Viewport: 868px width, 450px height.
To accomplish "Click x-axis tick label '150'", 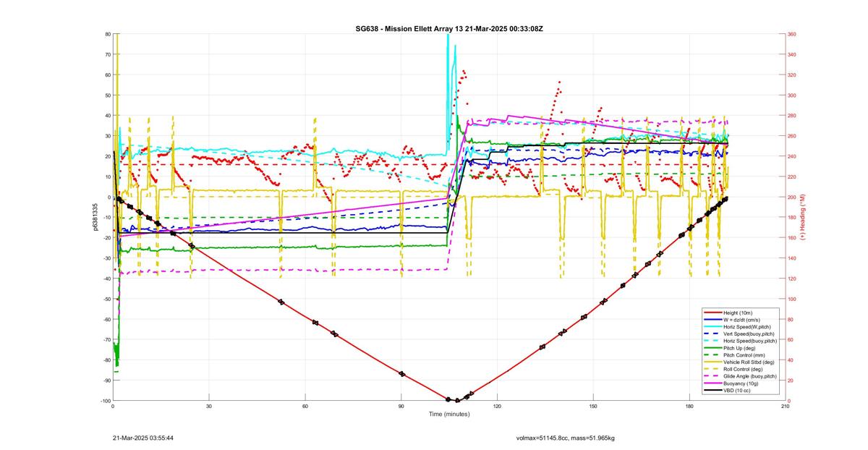I will coord(593,407).
